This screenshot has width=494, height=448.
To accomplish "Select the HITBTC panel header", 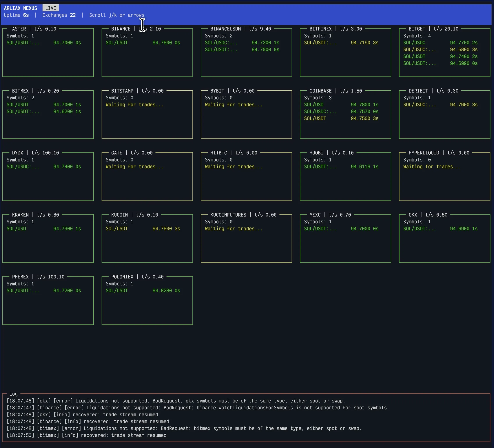I will [x=234, y=153].
